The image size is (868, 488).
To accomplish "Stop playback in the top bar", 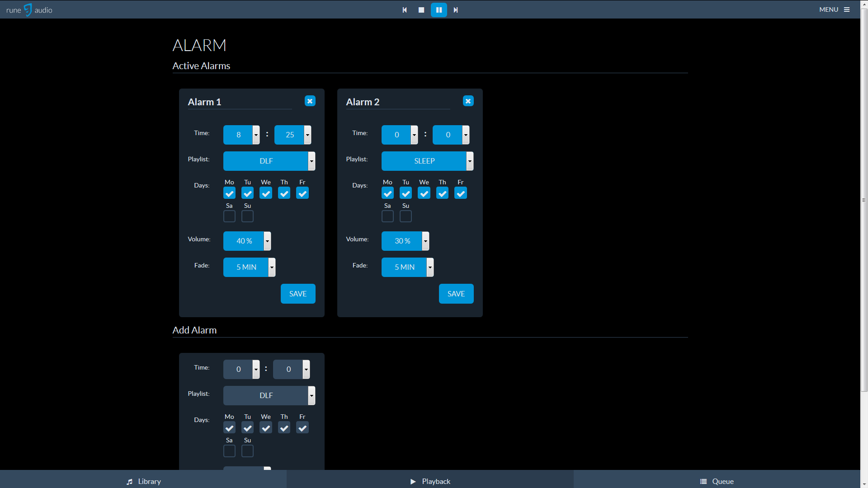I will tap(421, 10).
